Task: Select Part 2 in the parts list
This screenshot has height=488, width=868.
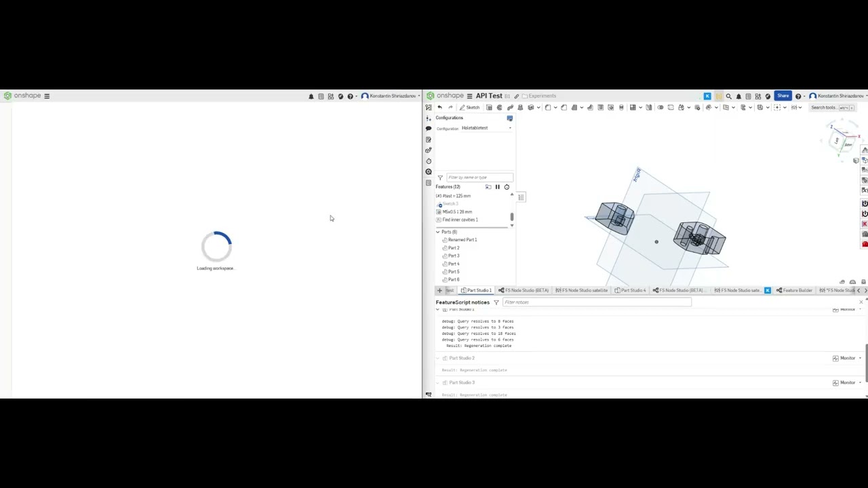Action: coord(451,248)
